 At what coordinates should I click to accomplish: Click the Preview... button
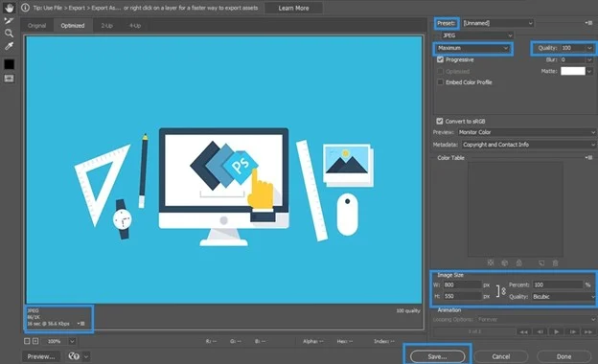click(x=41, y=356)
